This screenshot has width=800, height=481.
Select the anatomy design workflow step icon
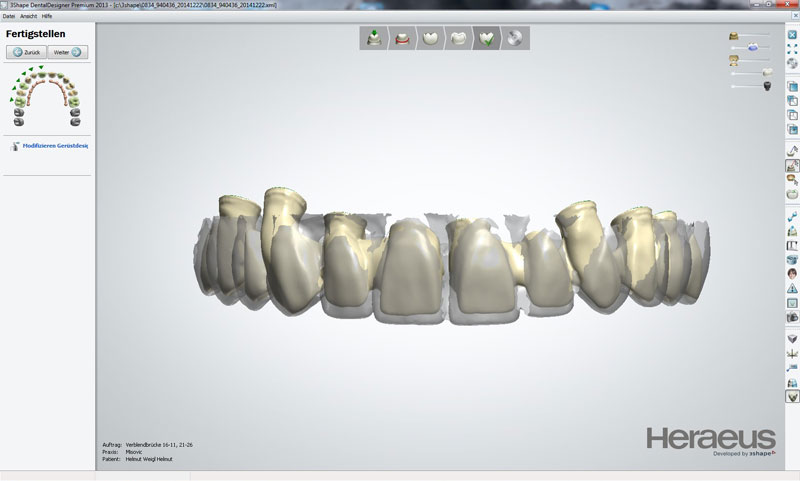[x=459, y=39]
